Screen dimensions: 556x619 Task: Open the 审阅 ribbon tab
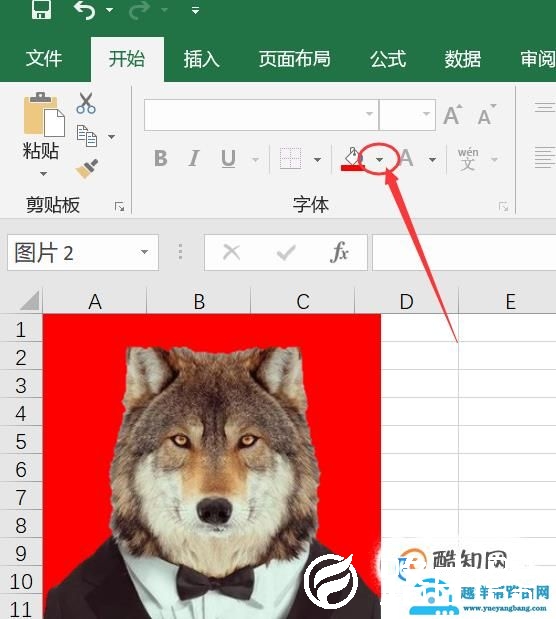(538, 59)
